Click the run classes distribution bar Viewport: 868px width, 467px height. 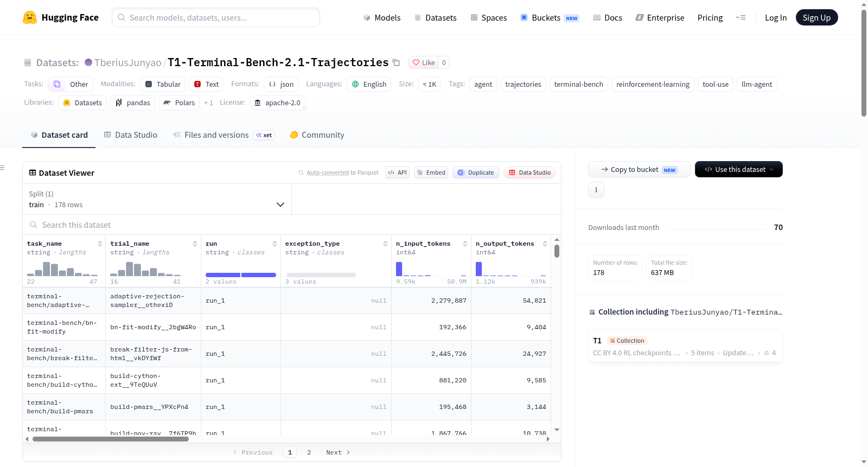click(x=241, y=275)
